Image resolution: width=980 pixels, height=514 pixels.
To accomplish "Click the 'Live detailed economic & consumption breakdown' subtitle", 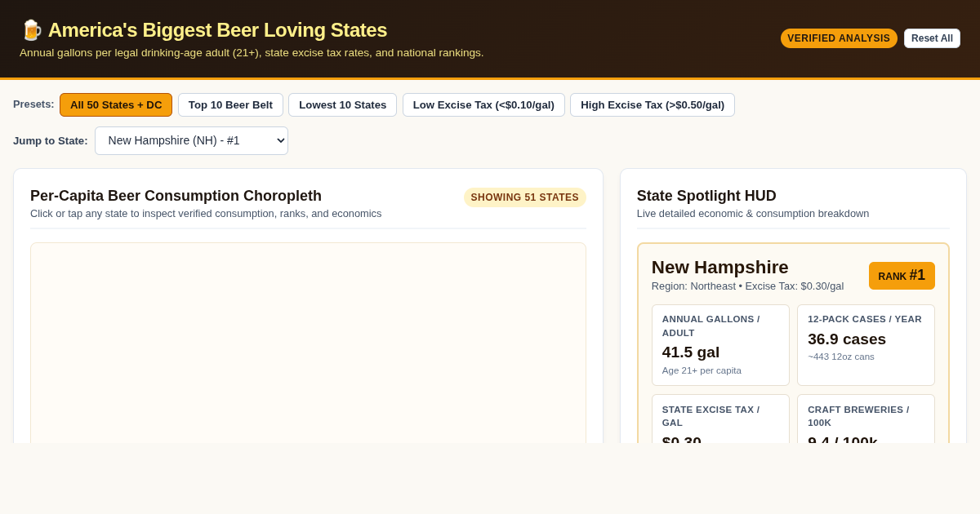I will click(753, 214).
